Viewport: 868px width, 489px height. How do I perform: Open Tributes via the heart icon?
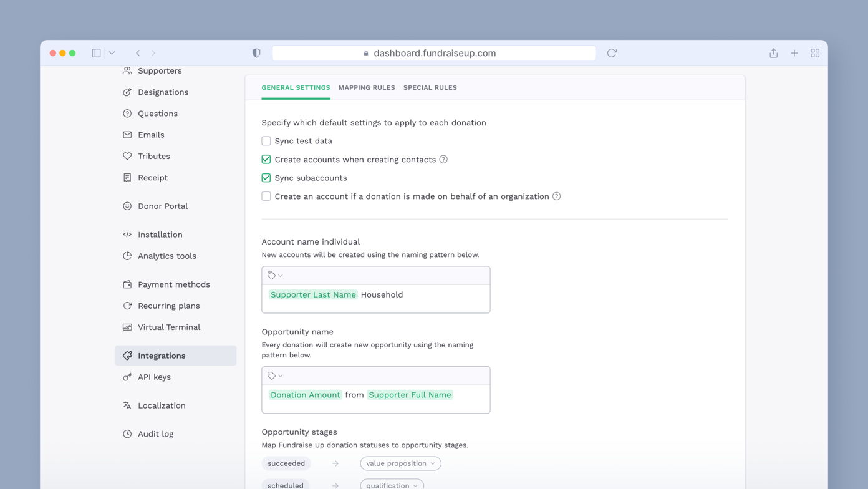[127, 156]
